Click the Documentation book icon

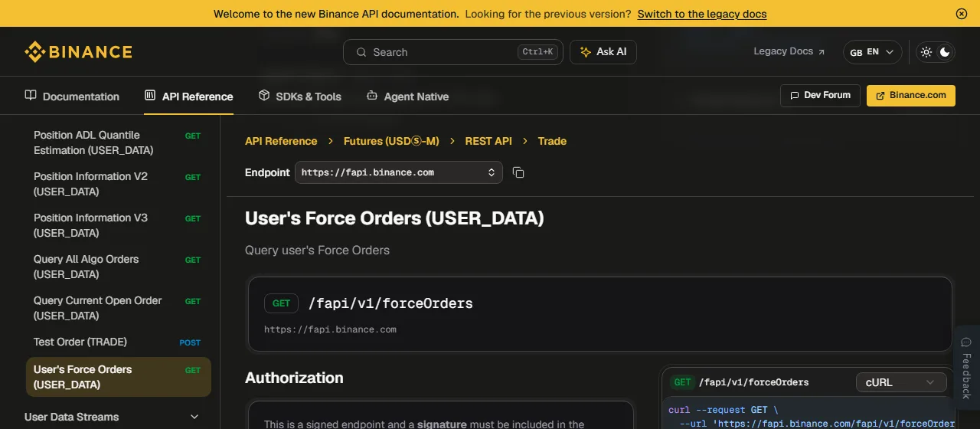click(31, 96)
